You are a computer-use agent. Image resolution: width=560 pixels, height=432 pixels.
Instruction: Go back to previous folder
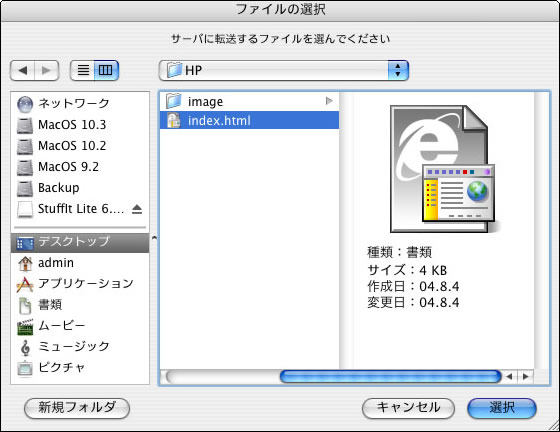(x=22, y=70)
